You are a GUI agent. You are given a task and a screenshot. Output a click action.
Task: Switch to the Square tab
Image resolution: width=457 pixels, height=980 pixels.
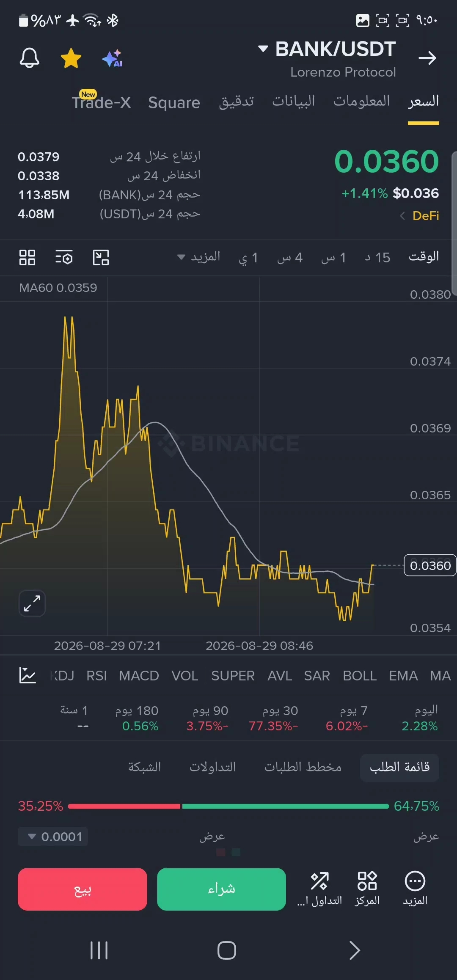[174, 102]
